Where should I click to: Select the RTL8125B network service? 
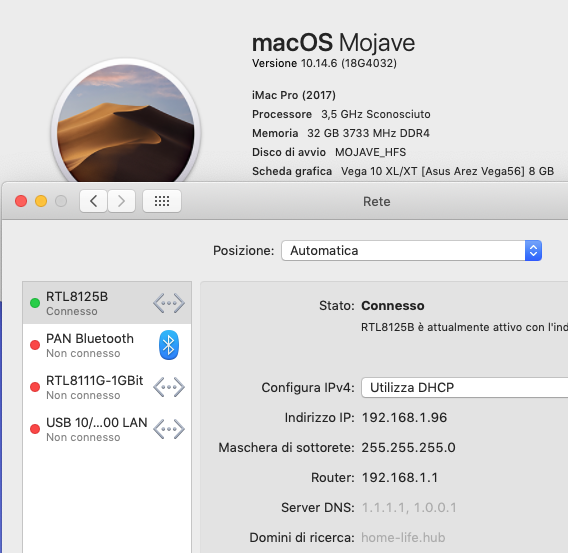(107, 303)
